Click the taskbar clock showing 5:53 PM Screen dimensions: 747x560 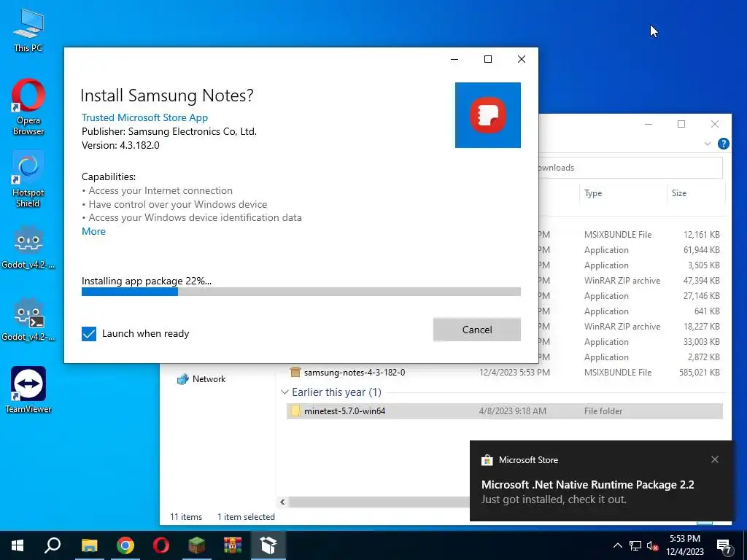click(x=684, y=545)
